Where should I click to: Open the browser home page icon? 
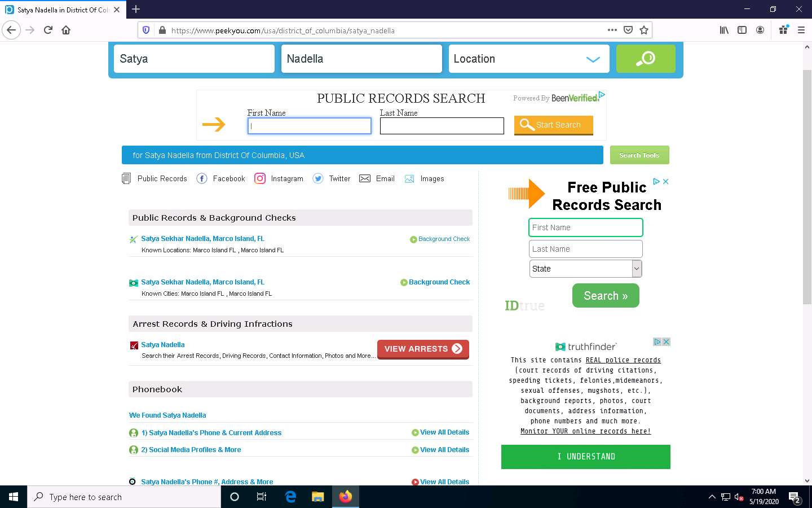coord(66,30)
